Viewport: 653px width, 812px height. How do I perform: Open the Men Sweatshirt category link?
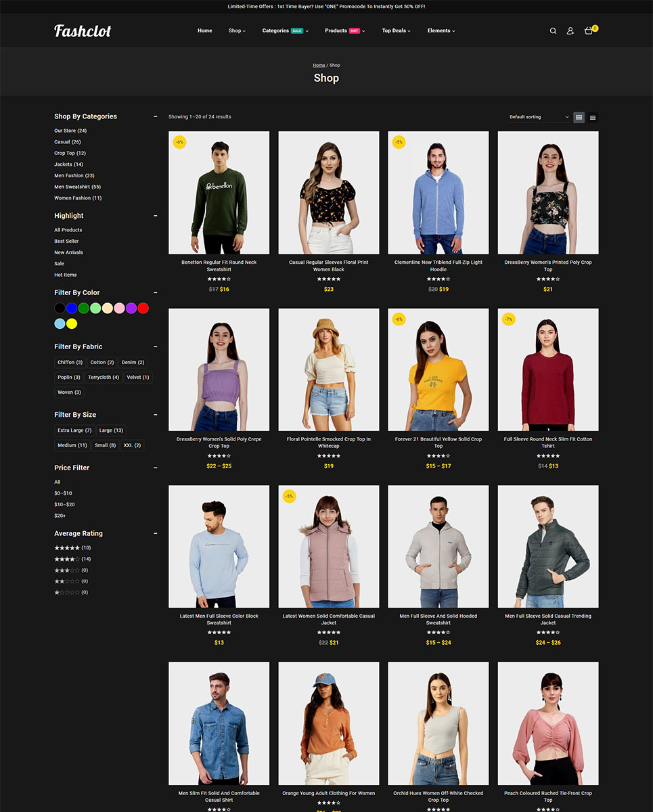pos(77,187)
